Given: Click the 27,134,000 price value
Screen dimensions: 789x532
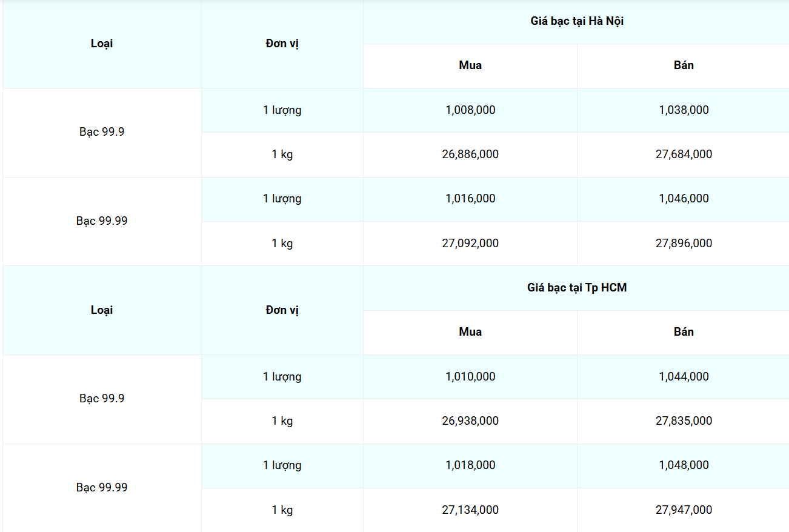Looking at the screenshot, I should tap(470, 510).
